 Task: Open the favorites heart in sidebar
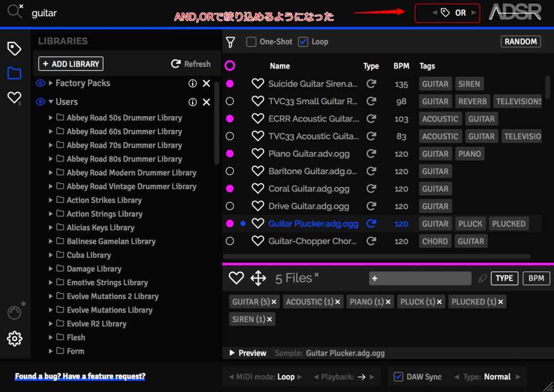coord(14,97)
